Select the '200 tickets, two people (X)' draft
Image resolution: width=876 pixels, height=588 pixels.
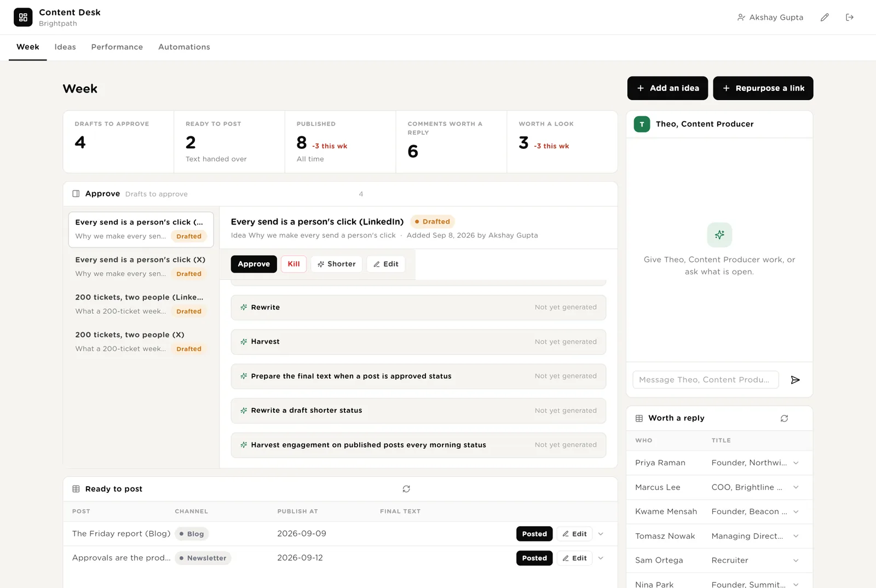141,342
